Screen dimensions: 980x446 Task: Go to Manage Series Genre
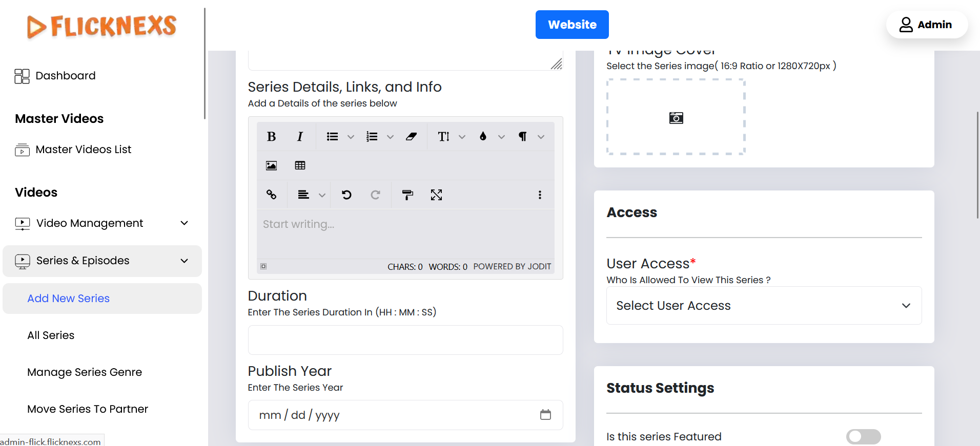click(85, 372)
